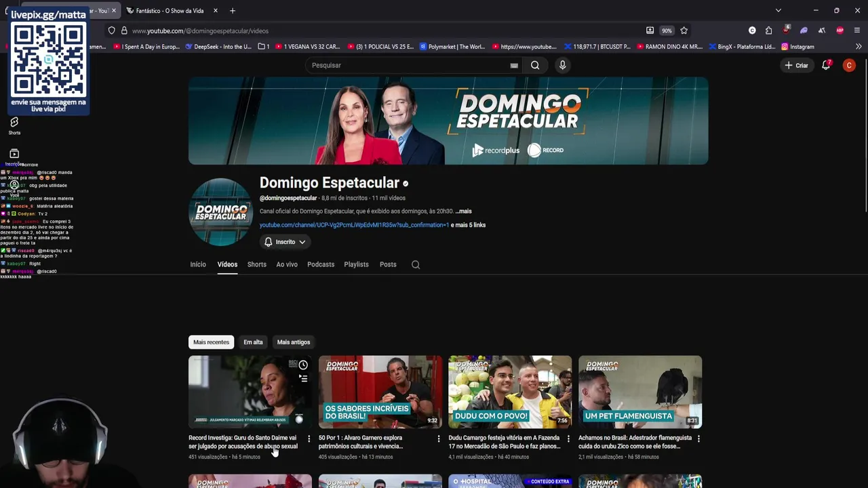Bookmark page with star icon
The width and height of the screenshot is (868, 488).
tap(684, 30)
